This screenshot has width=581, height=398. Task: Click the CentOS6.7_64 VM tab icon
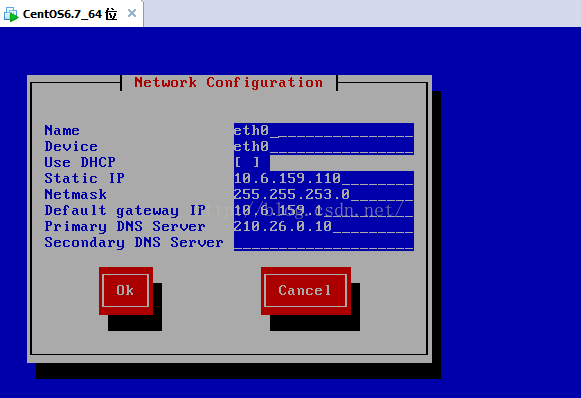pos(11,14)
